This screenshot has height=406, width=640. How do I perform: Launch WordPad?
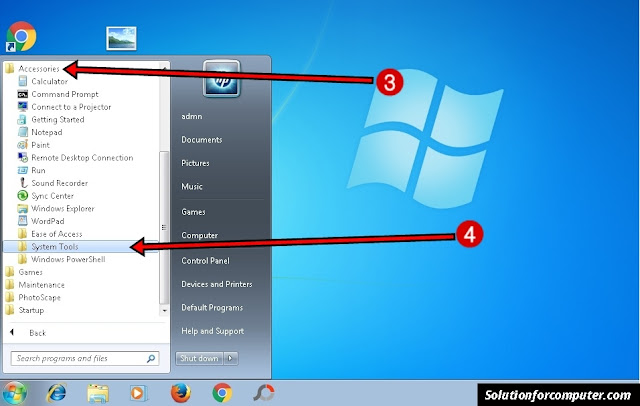(41, 221)
